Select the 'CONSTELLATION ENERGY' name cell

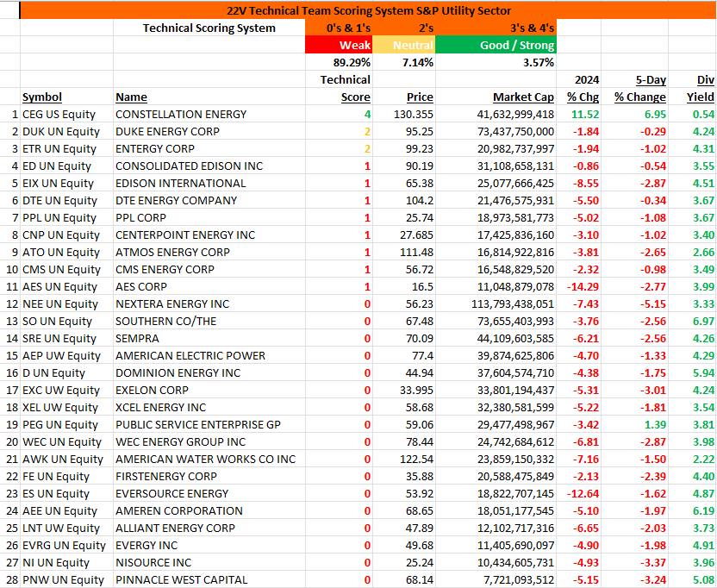[209, 114]
